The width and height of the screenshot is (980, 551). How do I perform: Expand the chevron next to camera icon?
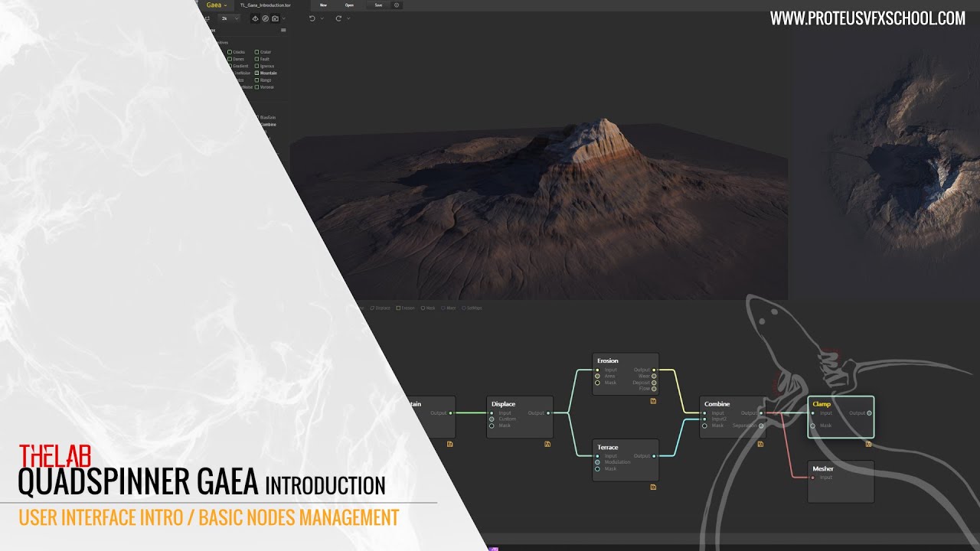coord(284,18)
